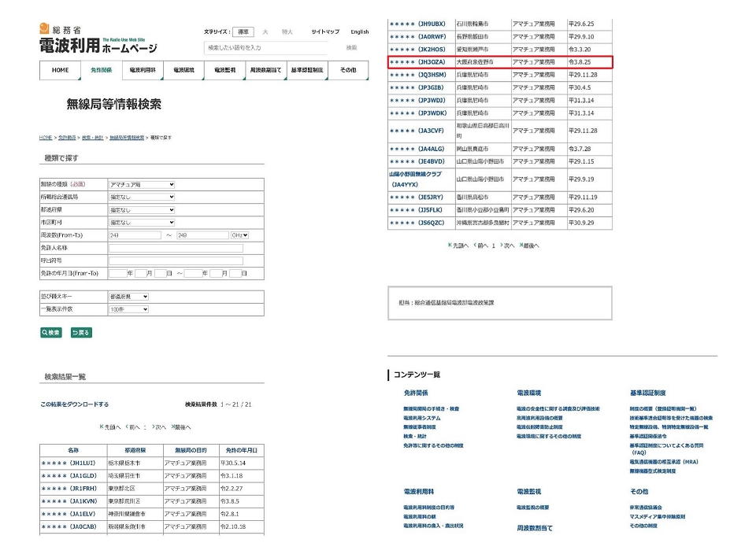Screen dimensions: 756x554
Task: Open the JA1KVN station result
Action: pyautogui.click(x=69, y=501)
